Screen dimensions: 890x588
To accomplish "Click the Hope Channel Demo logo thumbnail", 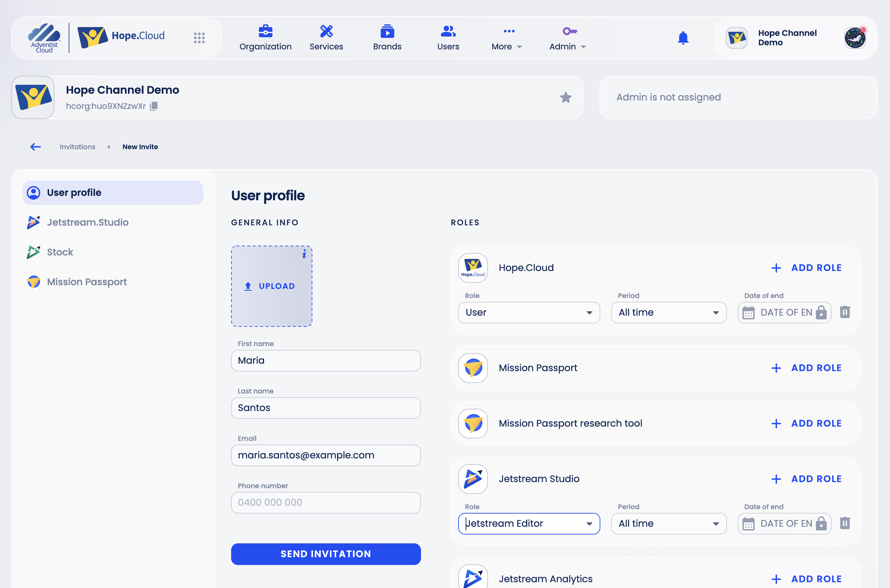I will coord(33,97).
